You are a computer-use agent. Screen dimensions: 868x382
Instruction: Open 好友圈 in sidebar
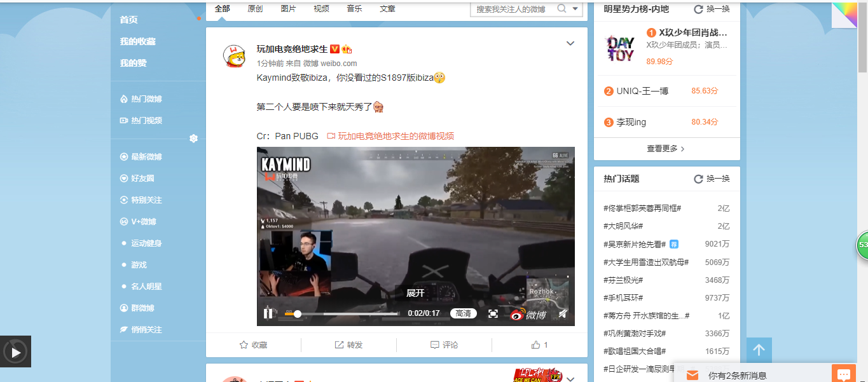pos(137,179)
